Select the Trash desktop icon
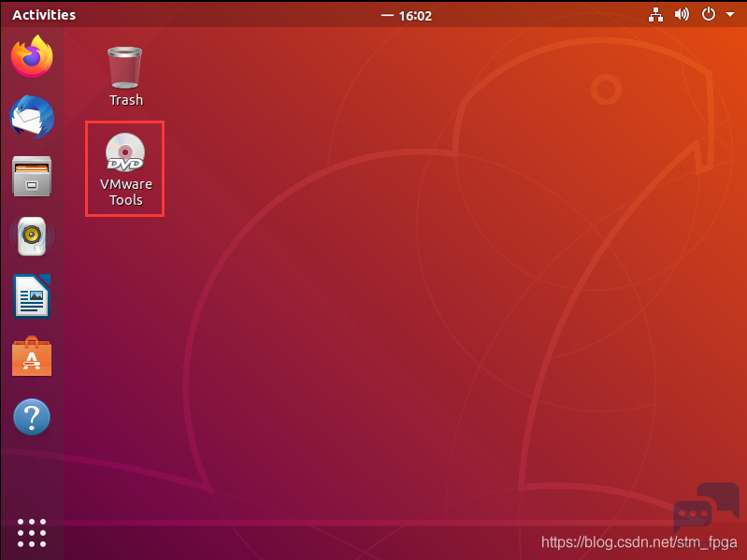747x560 pixels. 125,76
